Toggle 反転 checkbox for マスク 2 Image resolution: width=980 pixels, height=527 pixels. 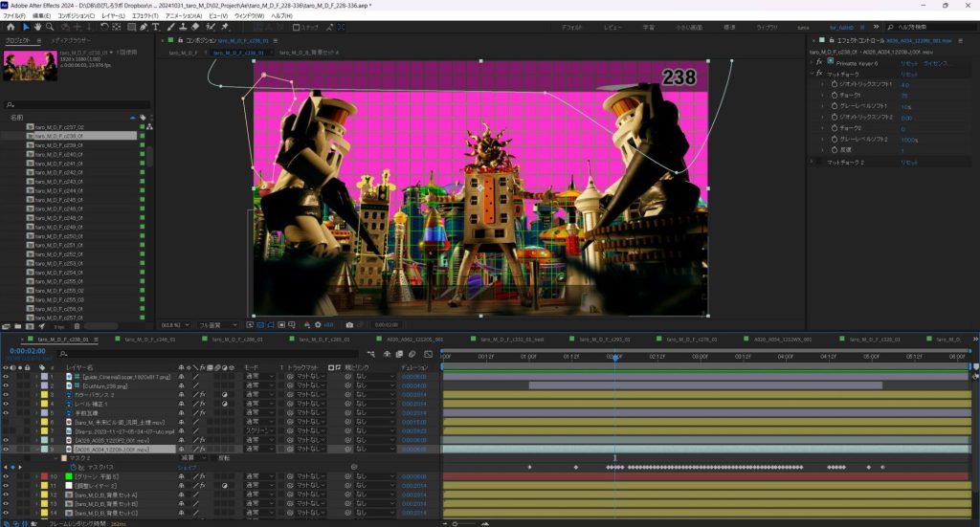coord(213,458)
